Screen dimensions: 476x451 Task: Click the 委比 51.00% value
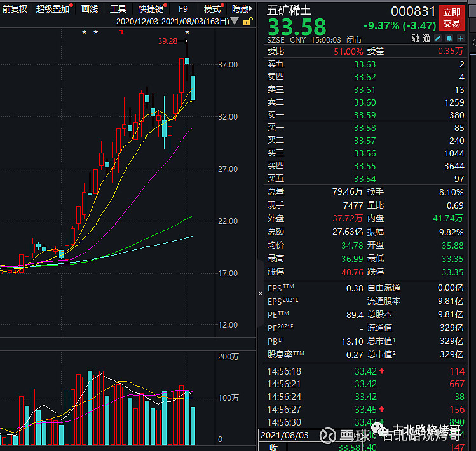tap(348, 52)
